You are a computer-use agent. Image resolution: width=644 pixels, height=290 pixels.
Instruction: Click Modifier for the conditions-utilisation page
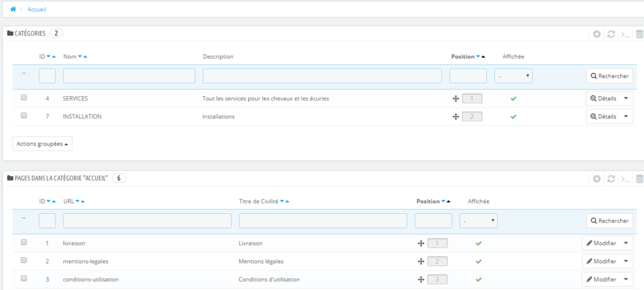601,279
